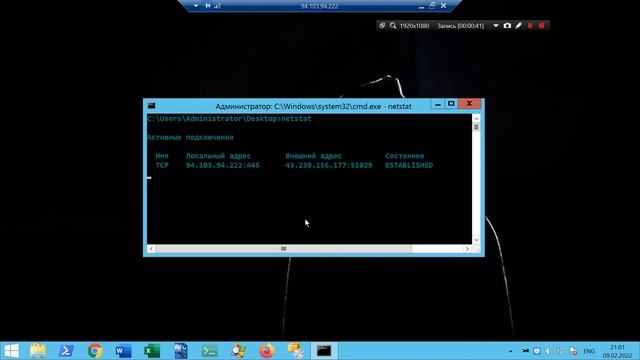Click the 1920x1080 resolution label in the recording bar
Screen dimensions: 640x360
(414, 26)
